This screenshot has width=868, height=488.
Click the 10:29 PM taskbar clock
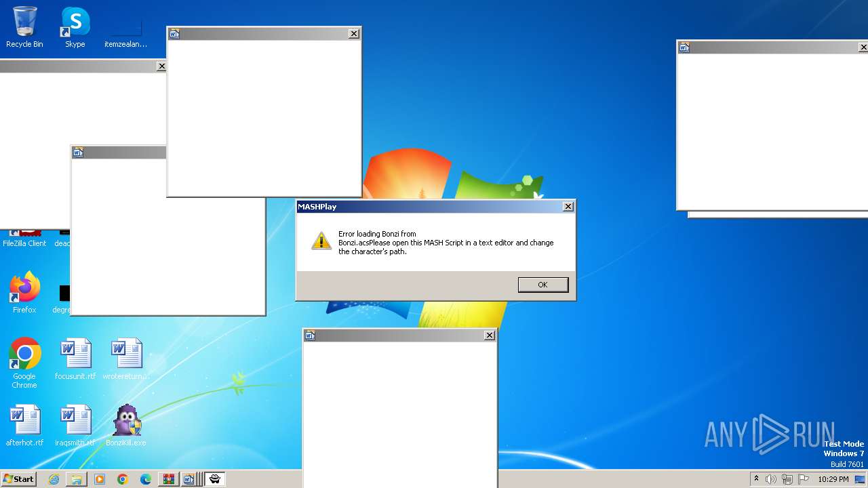pos(833,479)
